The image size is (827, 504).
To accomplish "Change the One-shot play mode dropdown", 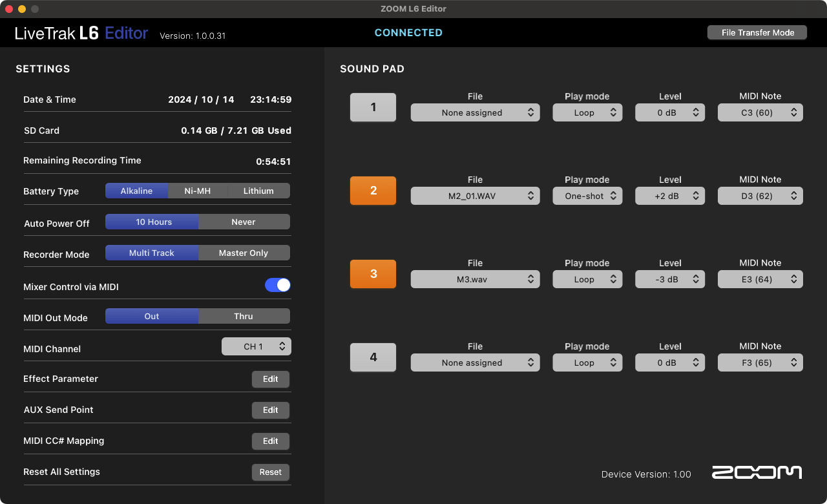I will pyautogui.click(x=587, y=196).
